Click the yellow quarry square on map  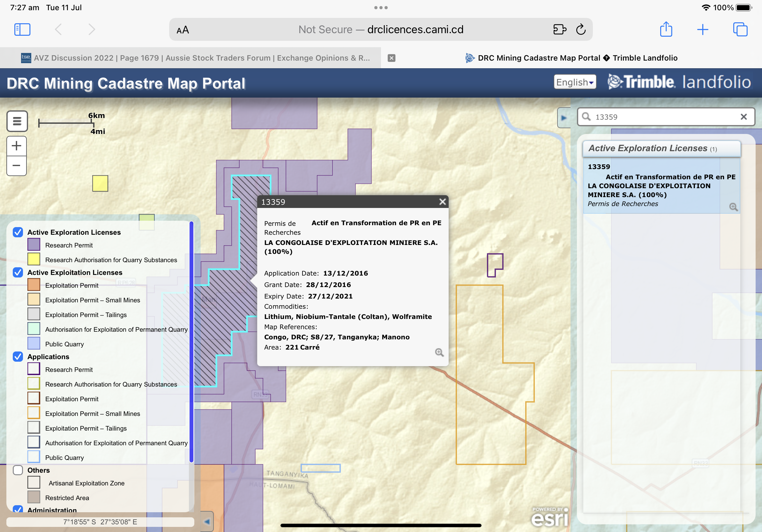pos(100,183)
